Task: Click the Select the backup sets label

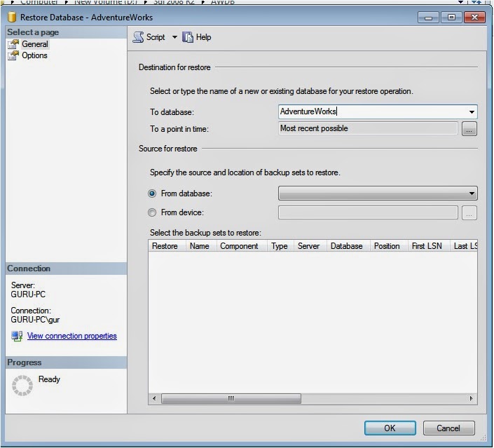Action: [206, 233]
